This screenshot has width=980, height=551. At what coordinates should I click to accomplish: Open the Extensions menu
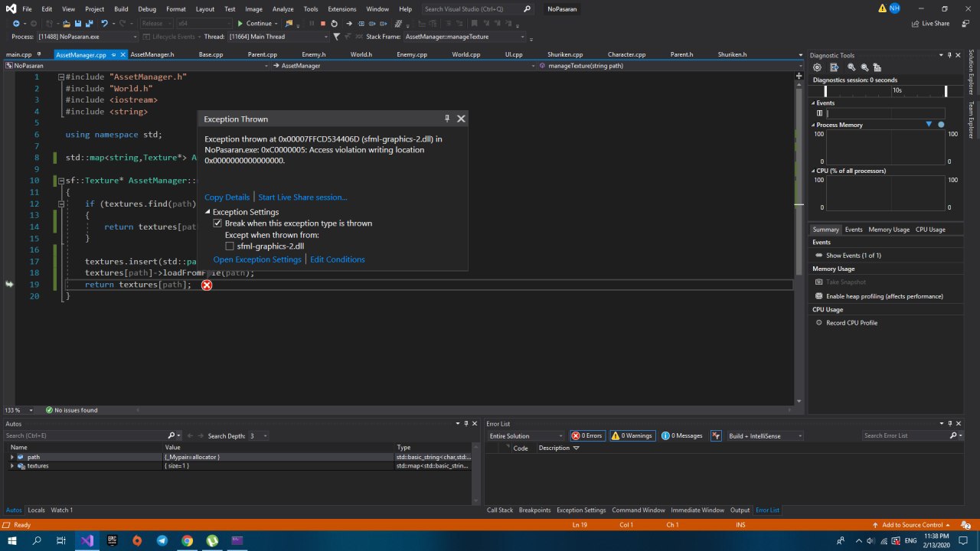point(341,8)
